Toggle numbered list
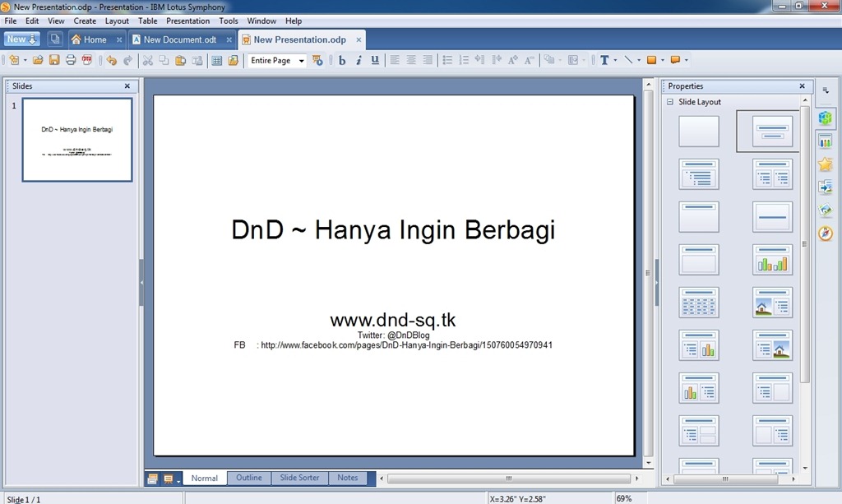The width and height of the screenshot is (842, 504). pos(464,60)
